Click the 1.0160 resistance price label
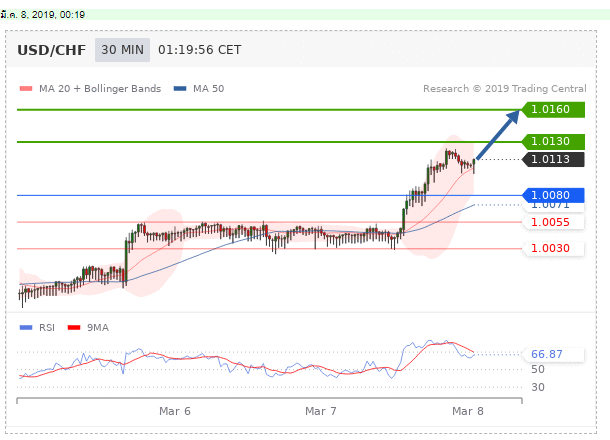The width and height of the screenshot is (610, 440). (553, 109)
